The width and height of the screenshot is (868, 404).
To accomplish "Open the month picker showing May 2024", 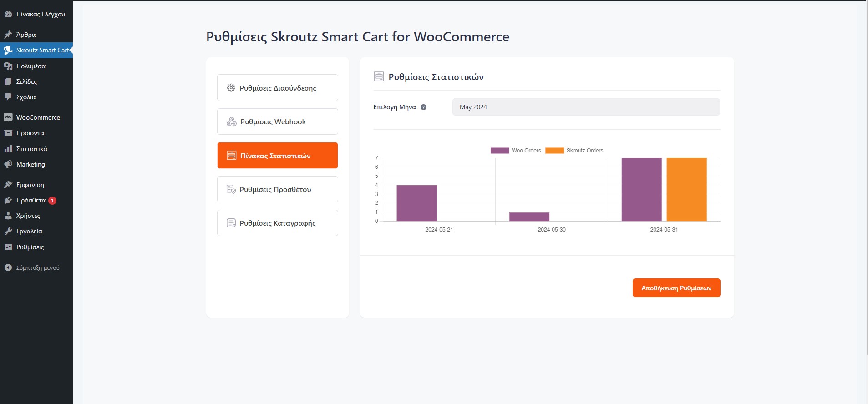I will [x=586, y=107].
